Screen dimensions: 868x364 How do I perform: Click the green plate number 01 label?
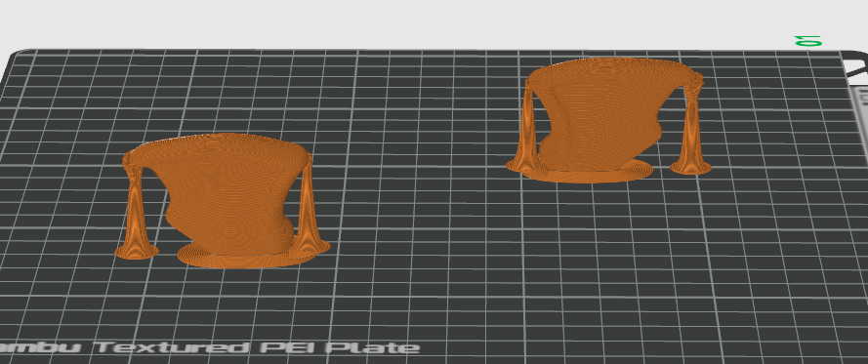point(807,40)
